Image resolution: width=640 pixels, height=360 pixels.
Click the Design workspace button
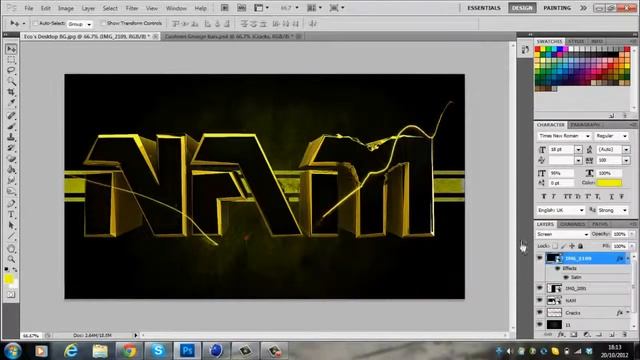click(x=522, y=8)
